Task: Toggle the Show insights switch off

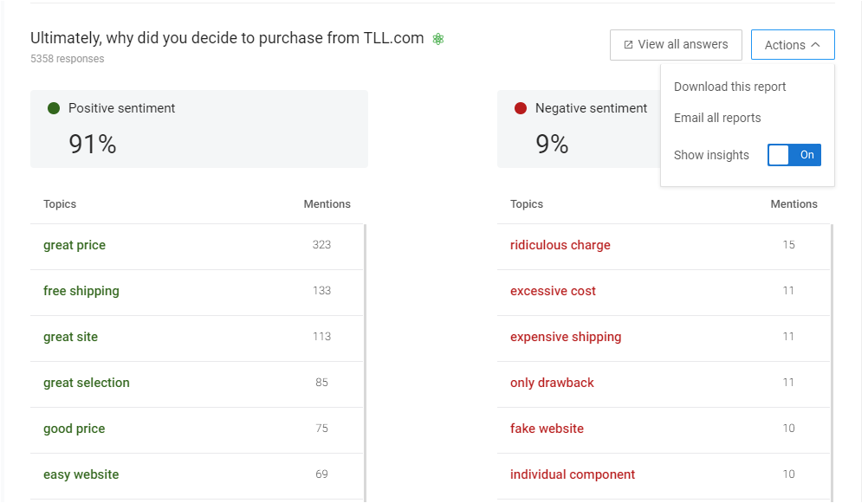Action: click(x=794, y=155)
